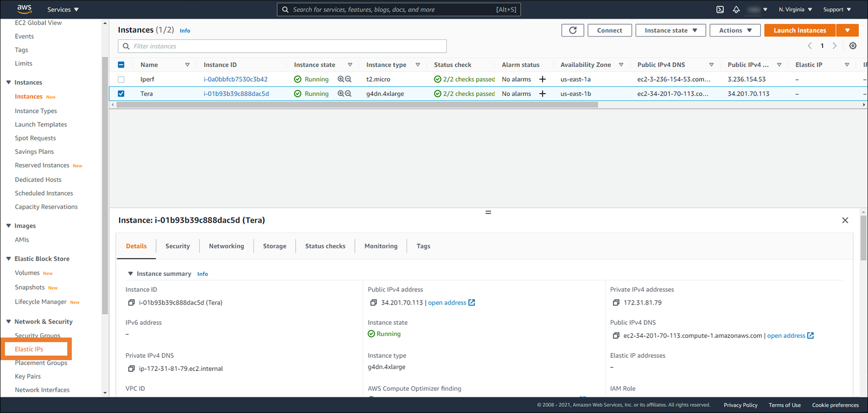Refresh the instances list
Image resolution: width=868 pixels, height=413 pixels.
pyautogui.click(x=573, y=30)
